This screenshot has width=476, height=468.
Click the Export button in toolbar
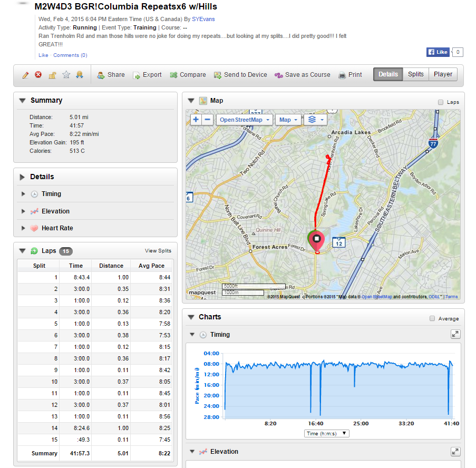(147, 75)
